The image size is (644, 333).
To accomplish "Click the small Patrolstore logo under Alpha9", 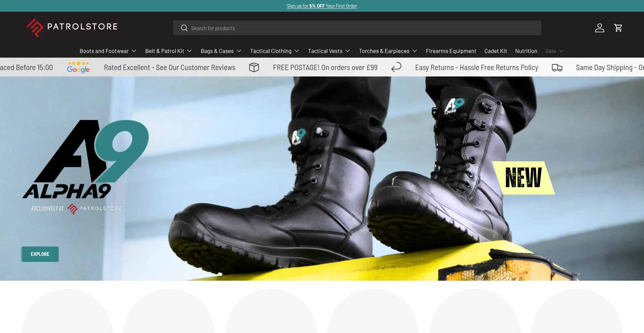I will click(x=95, y=209).
